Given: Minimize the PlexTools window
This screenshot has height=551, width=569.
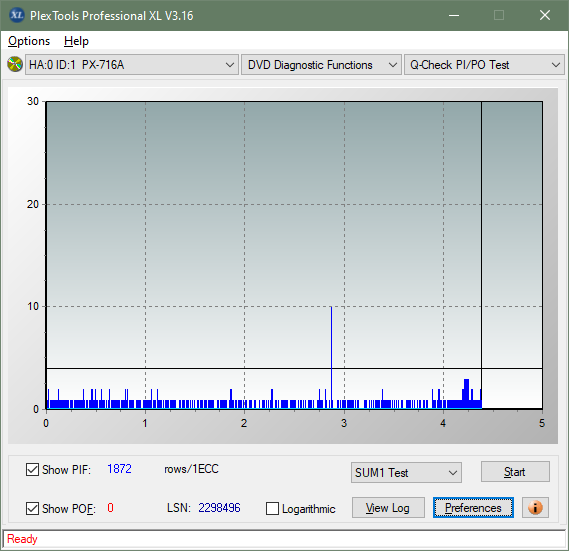Looking at the screenshot, I should pyautogui.click(x=454, y=16).
